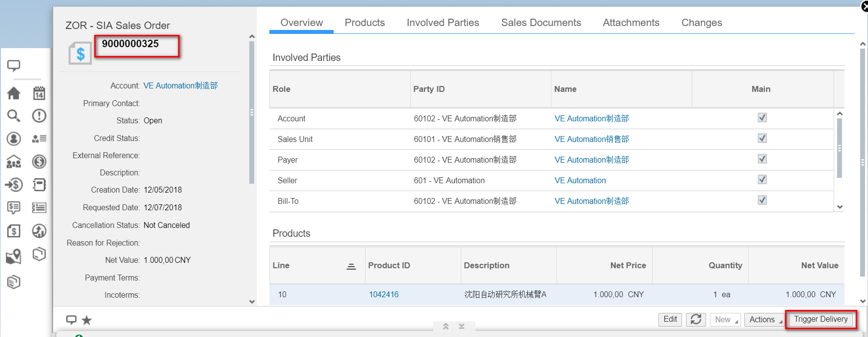This screenshot has height=337, width=868.
Task: Click the main content vertical scrollbar
Action: point(863,162)
